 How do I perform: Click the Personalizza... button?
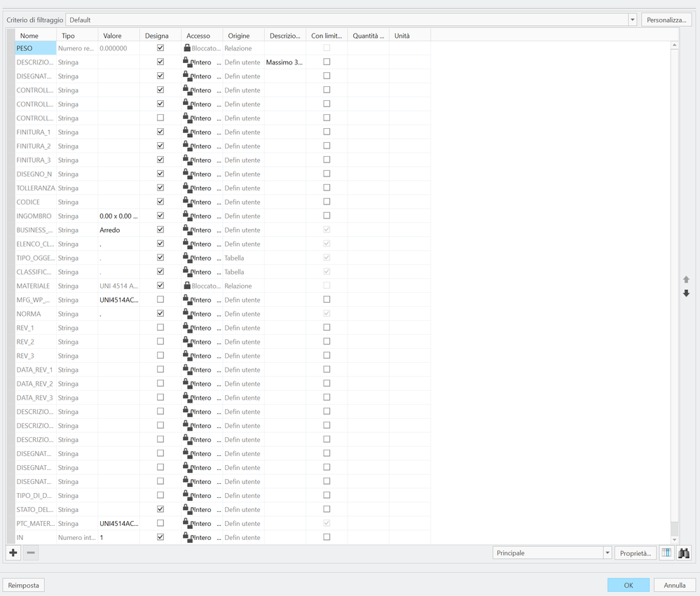point(666,20)
